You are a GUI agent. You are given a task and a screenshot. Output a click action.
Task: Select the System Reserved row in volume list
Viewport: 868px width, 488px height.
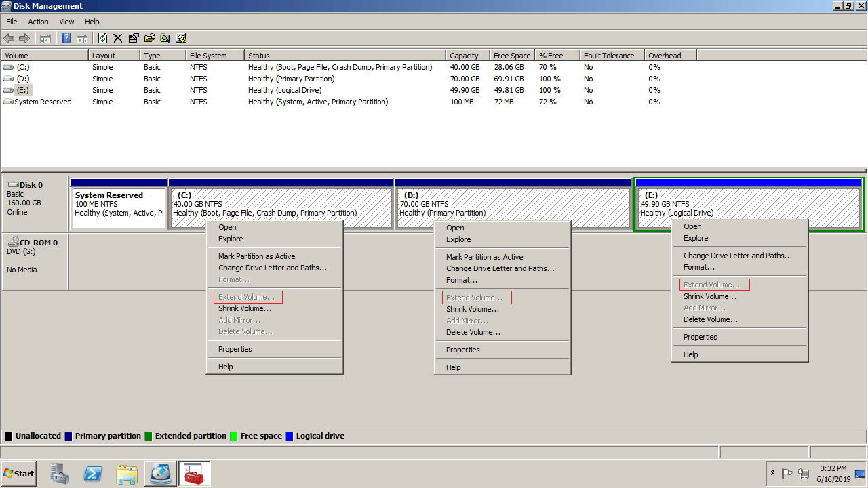point(43,102)
